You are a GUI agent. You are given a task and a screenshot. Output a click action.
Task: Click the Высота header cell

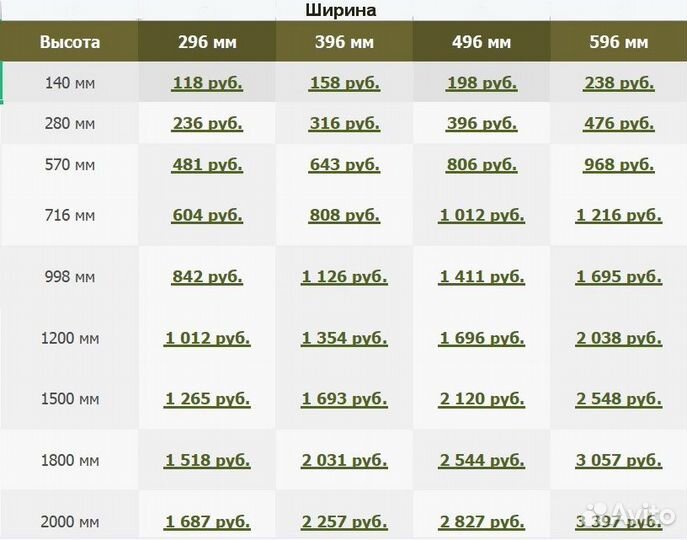70,42
